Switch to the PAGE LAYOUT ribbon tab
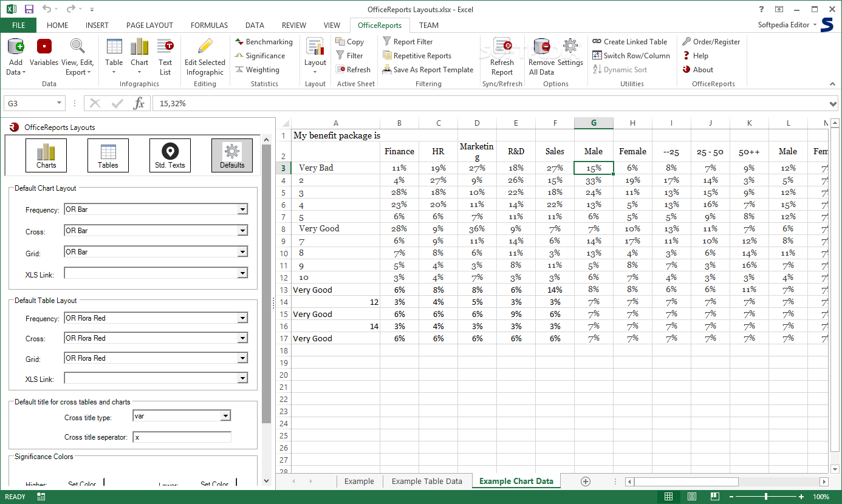Image resolution: width=842 pixels, height=504 pixels. pyautogui.click(x=149, y=26)
